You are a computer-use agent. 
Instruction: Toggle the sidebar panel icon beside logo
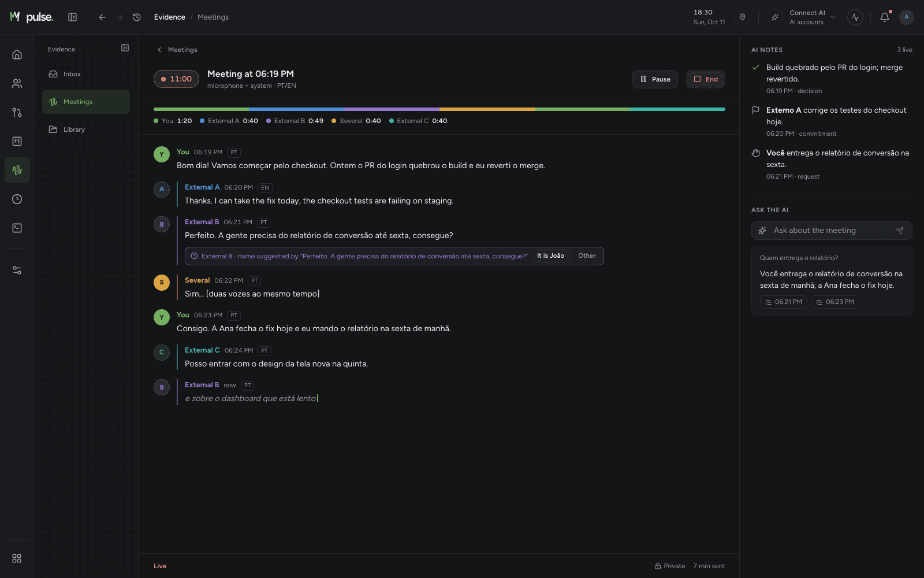72,17
